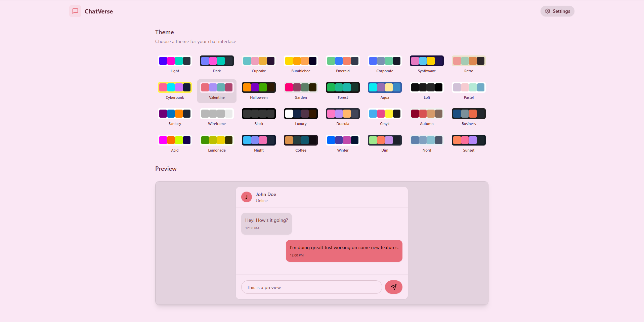Select the Forest theme
This screenshot has height=322, width=644.
tap(343, 91)
